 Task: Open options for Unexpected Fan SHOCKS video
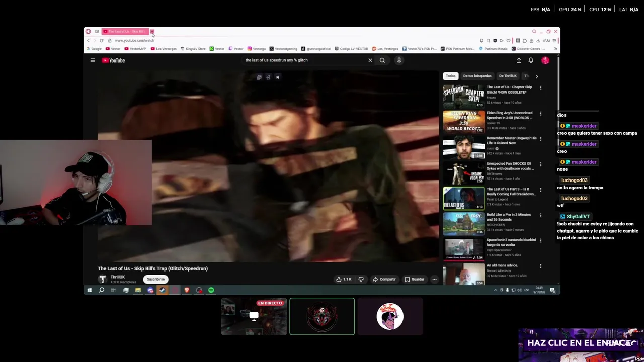(x=541, y=164)
